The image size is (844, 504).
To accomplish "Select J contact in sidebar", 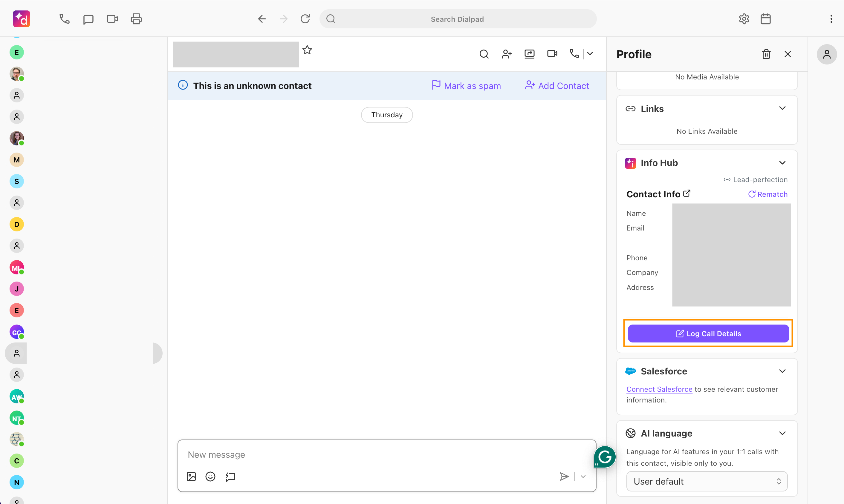I will [17, 289].
